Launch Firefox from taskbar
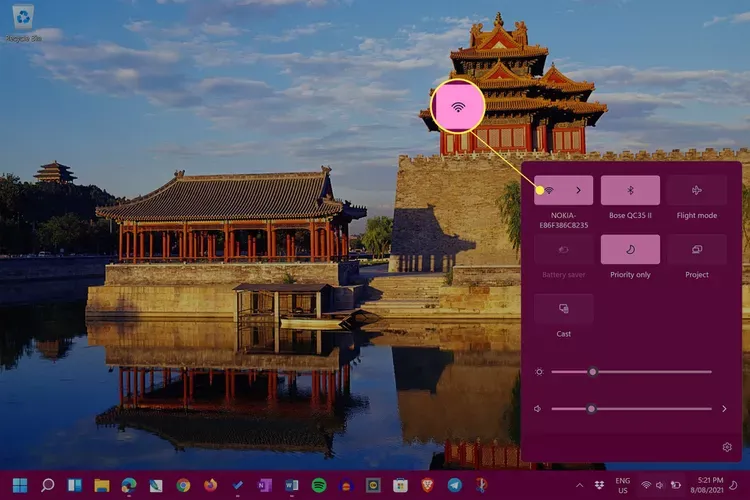 210,485
